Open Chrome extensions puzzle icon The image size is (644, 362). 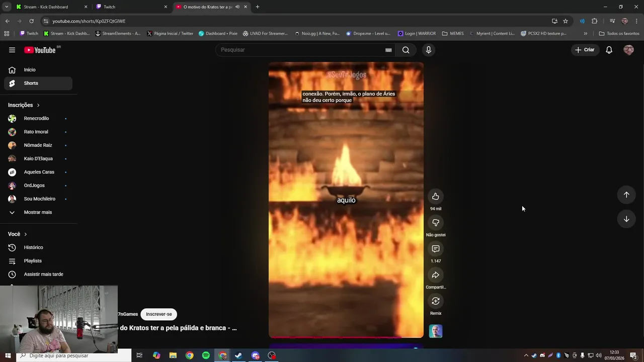[595, 21]
